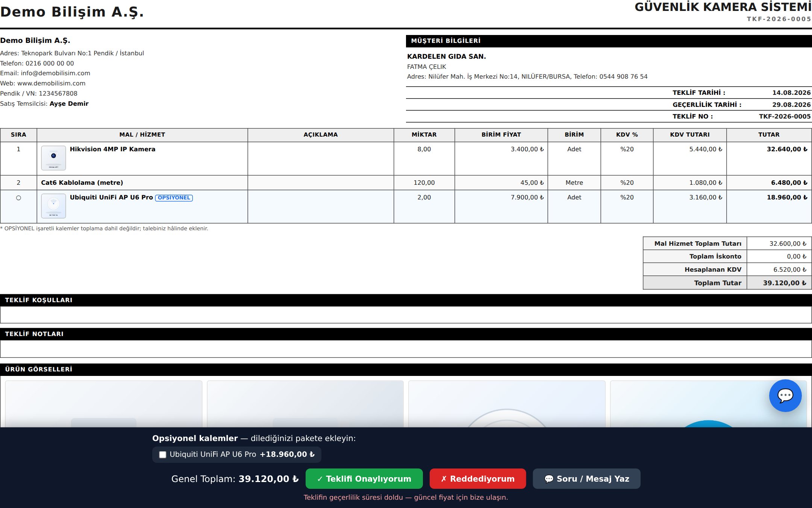Click the Hesaplanan KDV value 6.520,00 ₺
The width and height of the screenshot is (812, 508).
[x=790, y=269]
